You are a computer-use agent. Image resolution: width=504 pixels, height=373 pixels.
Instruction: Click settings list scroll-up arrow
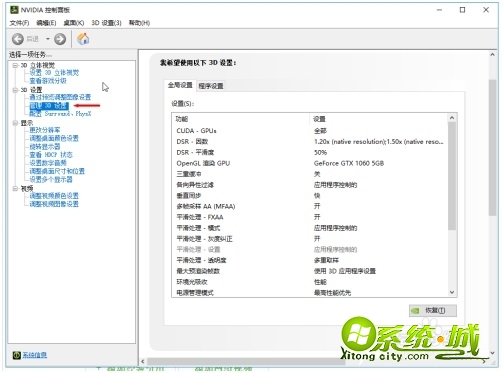coord(452,118)
